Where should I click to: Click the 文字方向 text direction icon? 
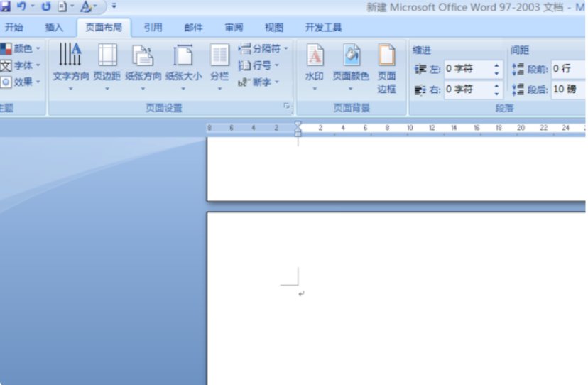point(70,55)
